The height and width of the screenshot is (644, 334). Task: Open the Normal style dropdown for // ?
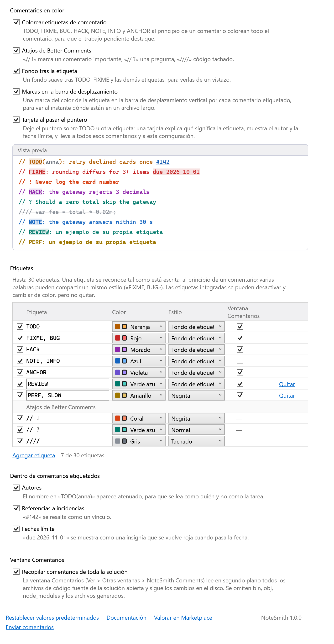pos(196,430)
